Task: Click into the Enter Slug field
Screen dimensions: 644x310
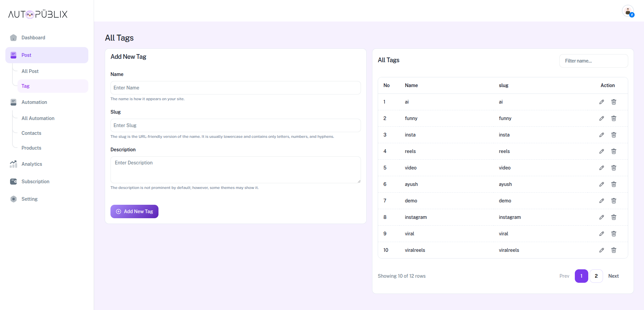Action: click(235, 125)
